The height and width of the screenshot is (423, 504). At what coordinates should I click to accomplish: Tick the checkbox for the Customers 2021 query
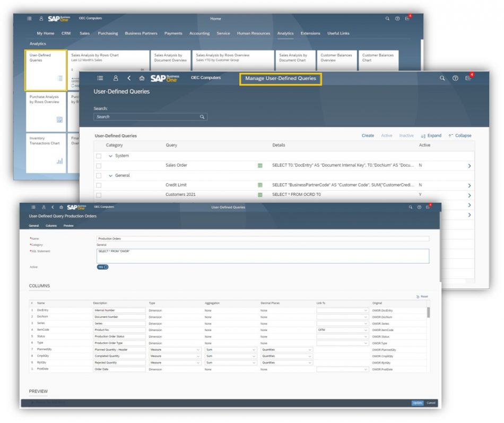click(x=99, y=195)
